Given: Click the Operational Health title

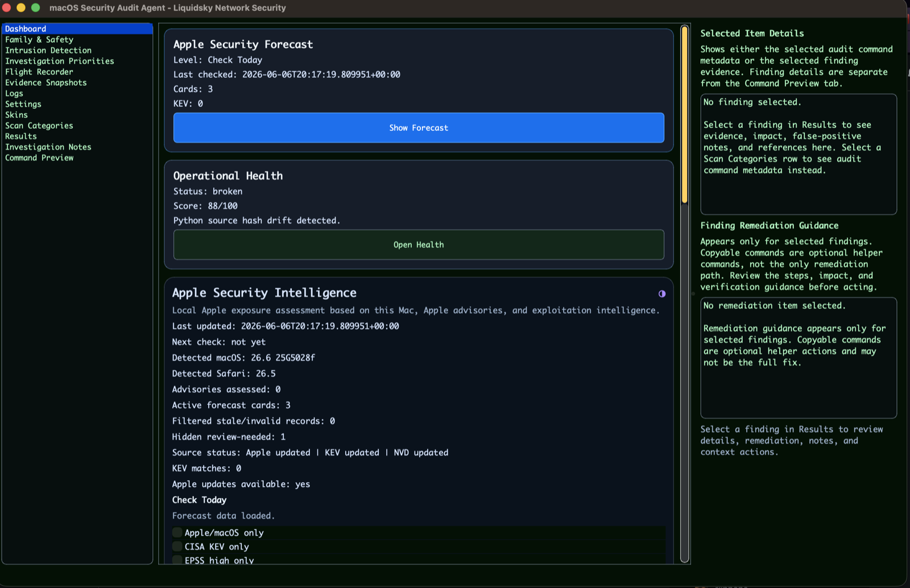Looking at the screenshot, I should [x=228, y=176].
